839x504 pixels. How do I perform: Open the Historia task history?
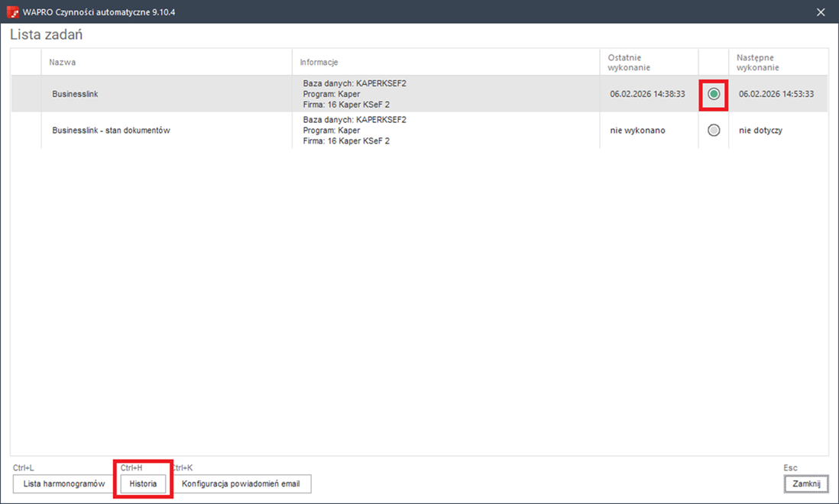[x=143, y=484]
